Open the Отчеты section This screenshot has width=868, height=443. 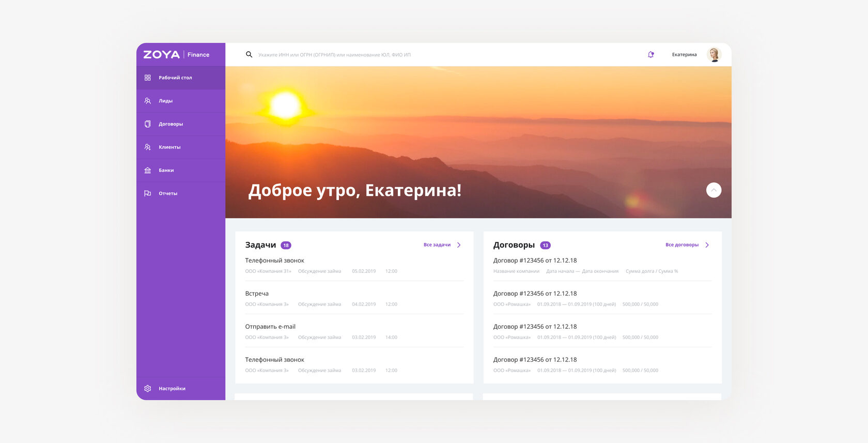tap(181, 193)
